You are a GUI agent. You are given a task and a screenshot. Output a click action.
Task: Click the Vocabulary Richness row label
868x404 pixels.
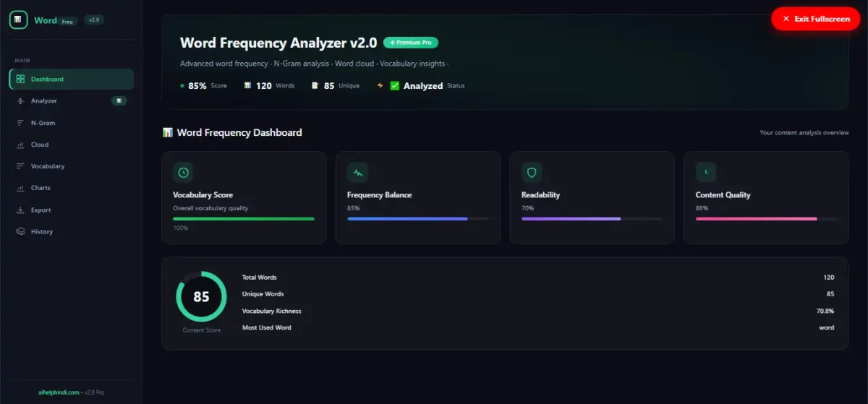pos(271,311)
